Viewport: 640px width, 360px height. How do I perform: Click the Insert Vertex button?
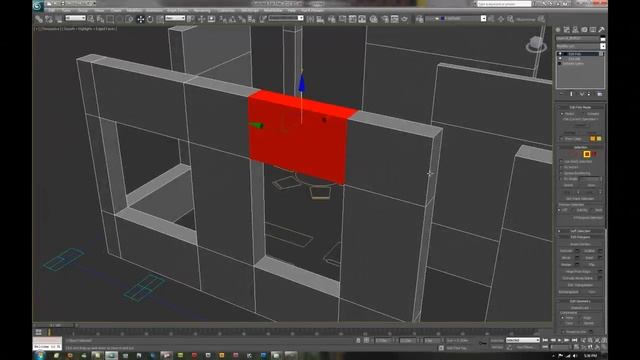(580, 244)
